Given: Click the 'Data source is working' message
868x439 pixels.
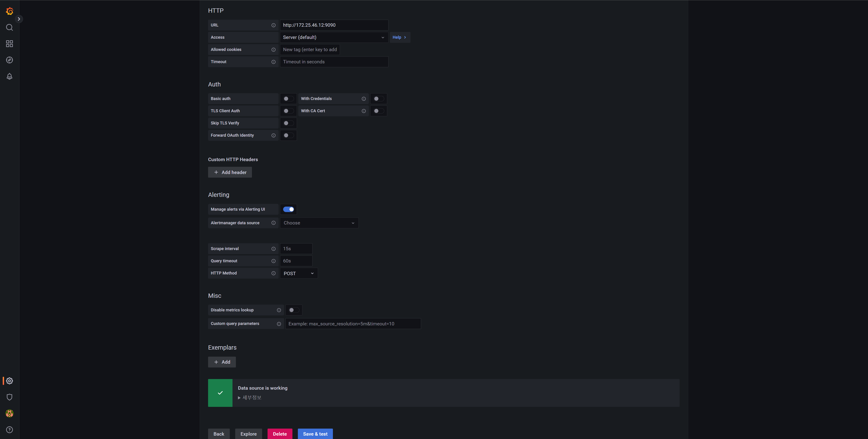Looking at the screenshot, I should [263, 388].
